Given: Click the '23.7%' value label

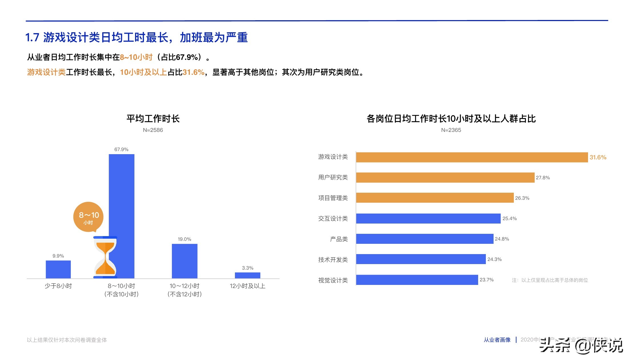Looking at the screenshot, I should tap(486, 280).
